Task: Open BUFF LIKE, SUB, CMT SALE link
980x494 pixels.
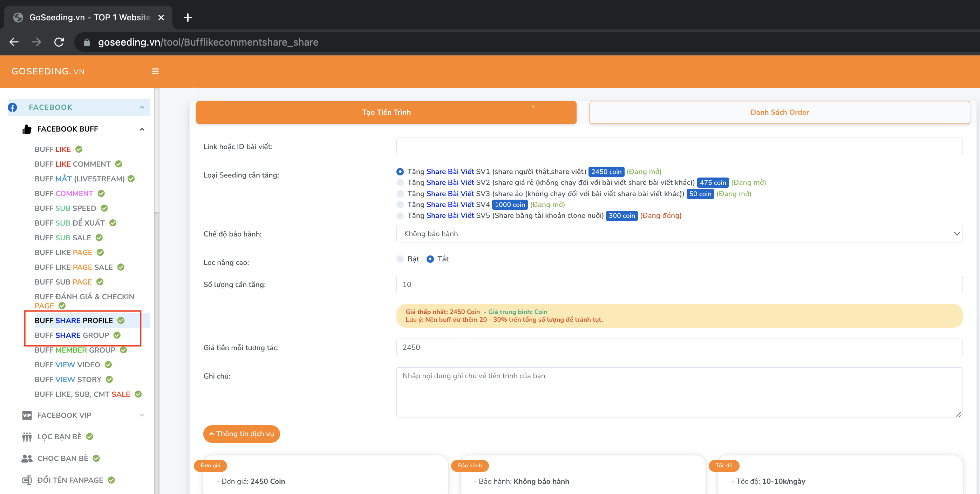Action: (x=82, y=394)
